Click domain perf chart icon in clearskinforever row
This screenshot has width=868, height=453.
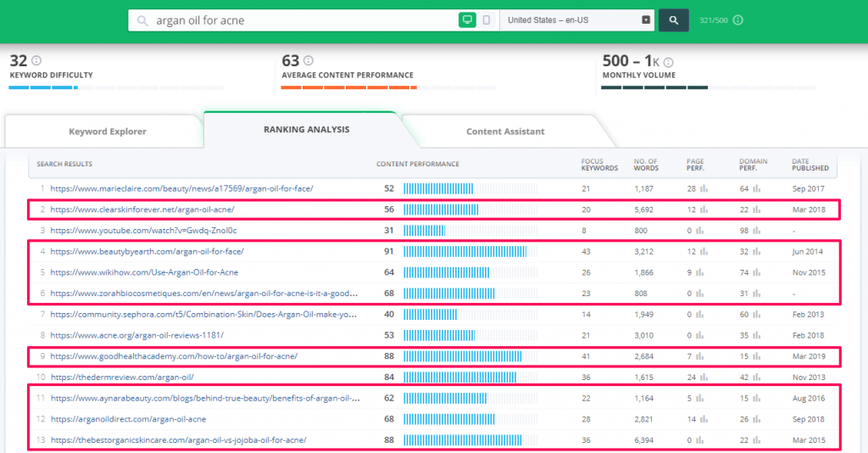756,210
